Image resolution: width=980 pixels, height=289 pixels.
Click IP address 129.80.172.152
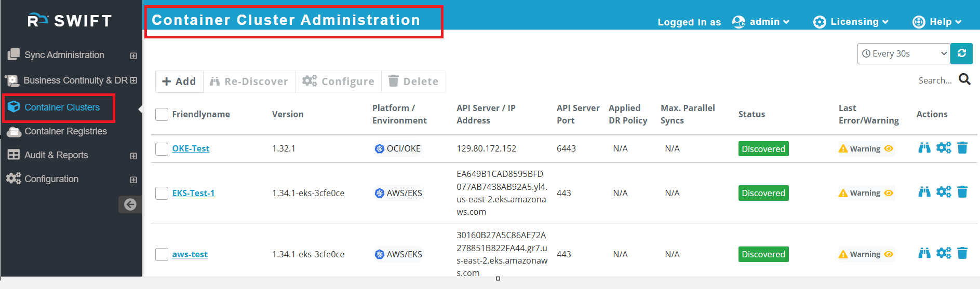point(486,148)
